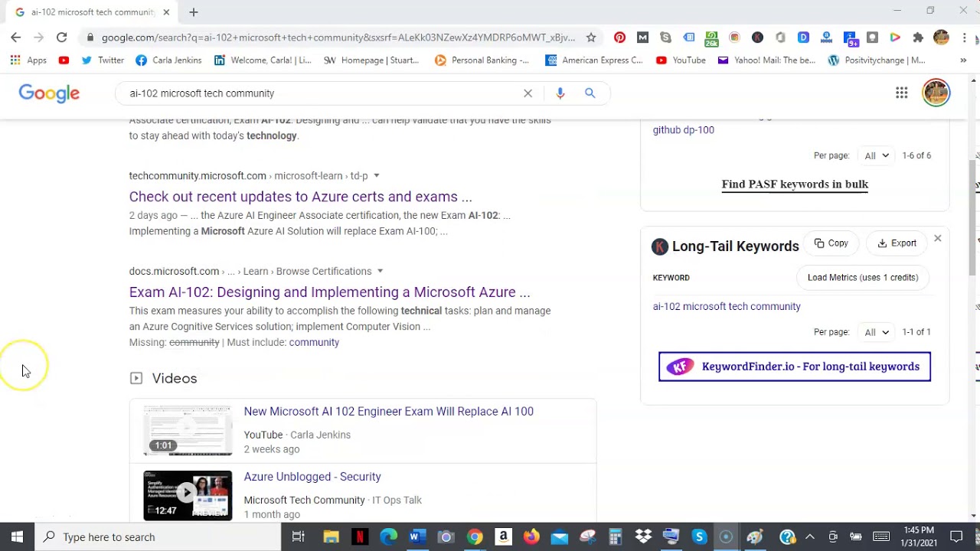Show hidden system tray icons
Screen dimensions: 980x551
[810, 536]
